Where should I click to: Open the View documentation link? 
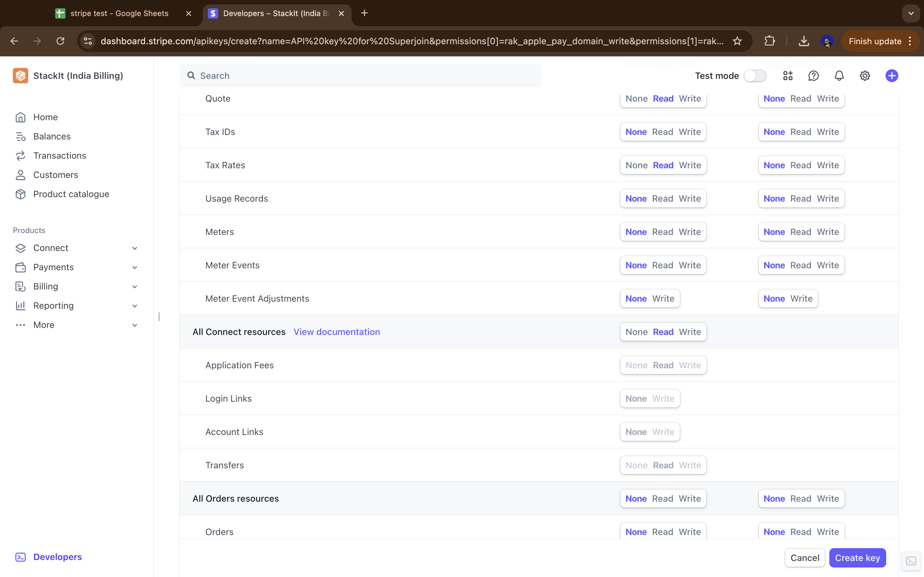(336, 332)
